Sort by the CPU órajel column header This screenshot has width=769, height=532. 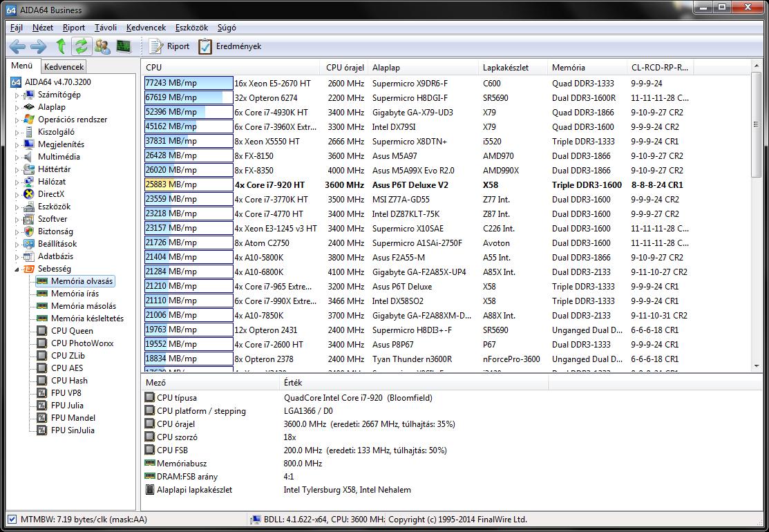click(345, 68)
